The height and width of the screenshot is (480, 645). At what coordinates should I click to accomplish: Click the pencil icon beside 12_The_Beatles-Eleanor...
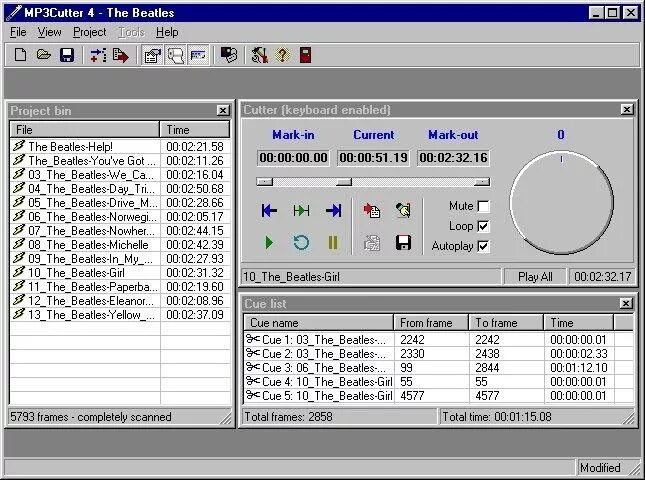tap(19, 300)
